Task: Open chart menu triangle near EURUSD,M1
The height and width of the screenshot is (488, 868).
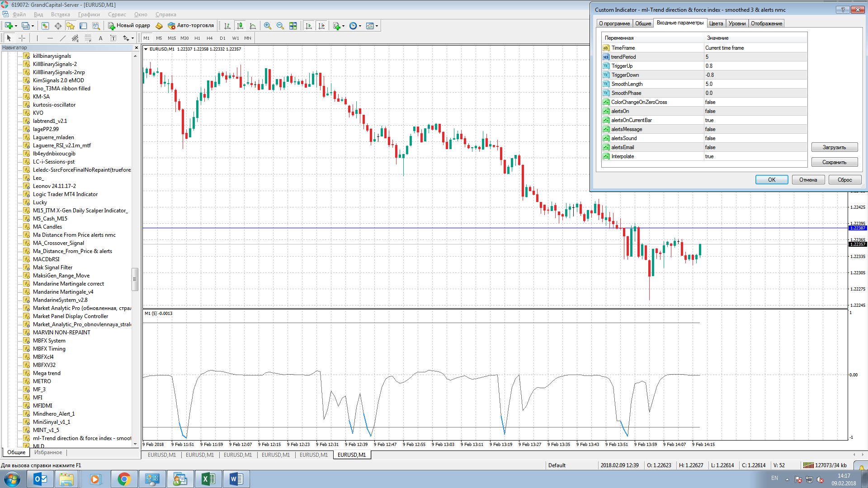Action: (x=146, y=49)
